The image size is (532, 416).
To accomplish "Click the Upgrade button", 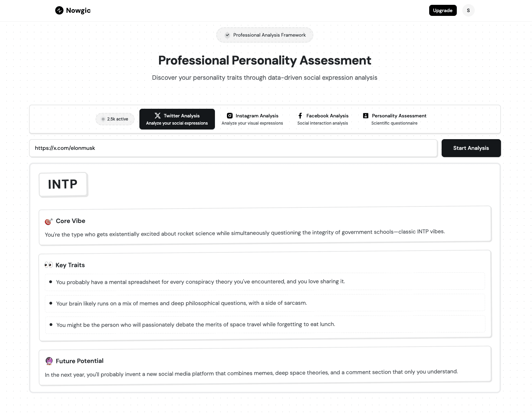I will [443, 10].
